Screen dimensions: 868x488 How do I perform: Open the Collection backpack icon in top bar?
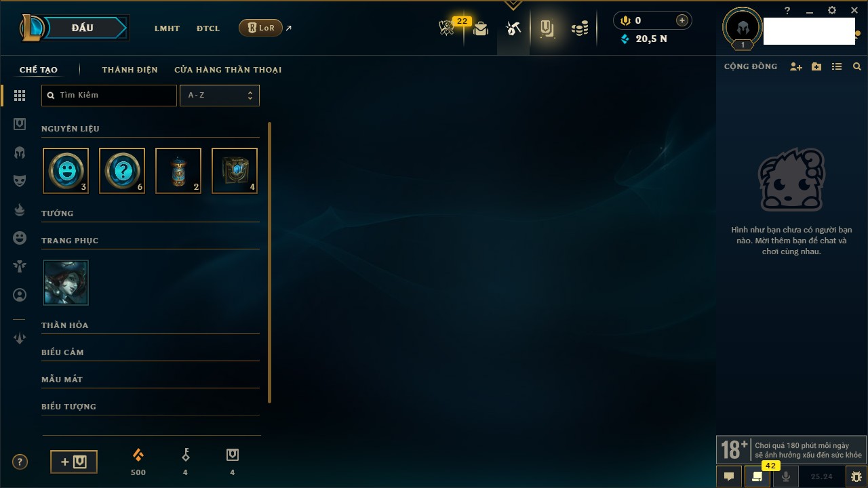[x=481, y=28]
